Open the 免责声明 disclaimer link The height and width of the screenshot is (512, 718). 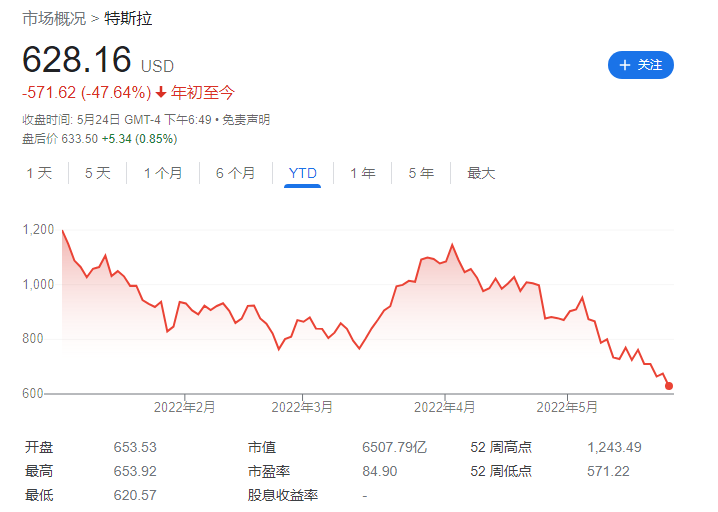pos(246,120)
